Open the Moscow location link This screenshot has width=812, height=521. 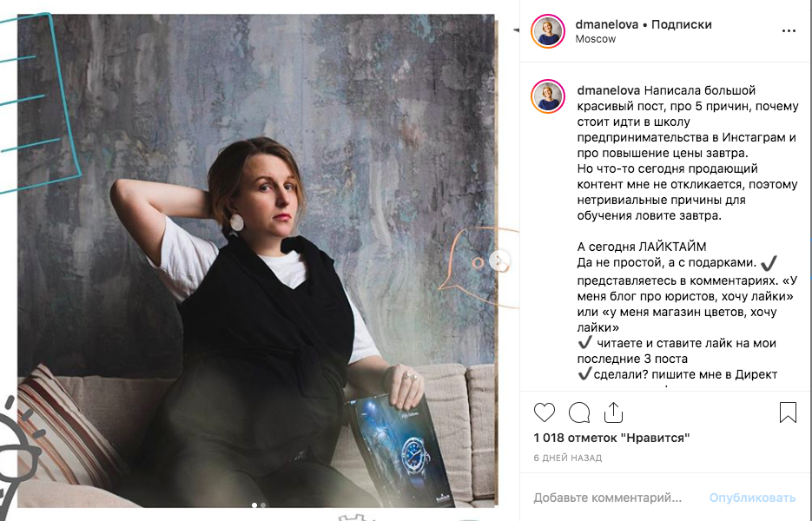596,39
